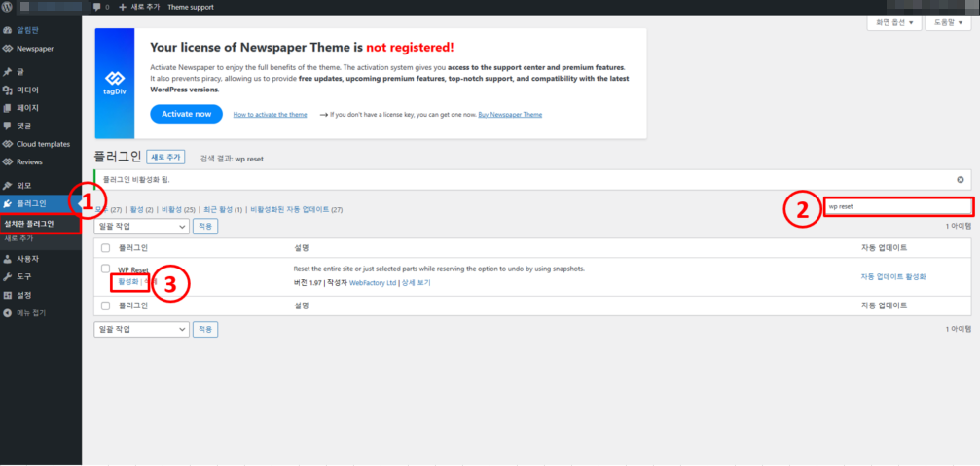This screenshot has height=466, width=980.
Task: Open the comments bubble icon in admin bar
Action: 97,8
